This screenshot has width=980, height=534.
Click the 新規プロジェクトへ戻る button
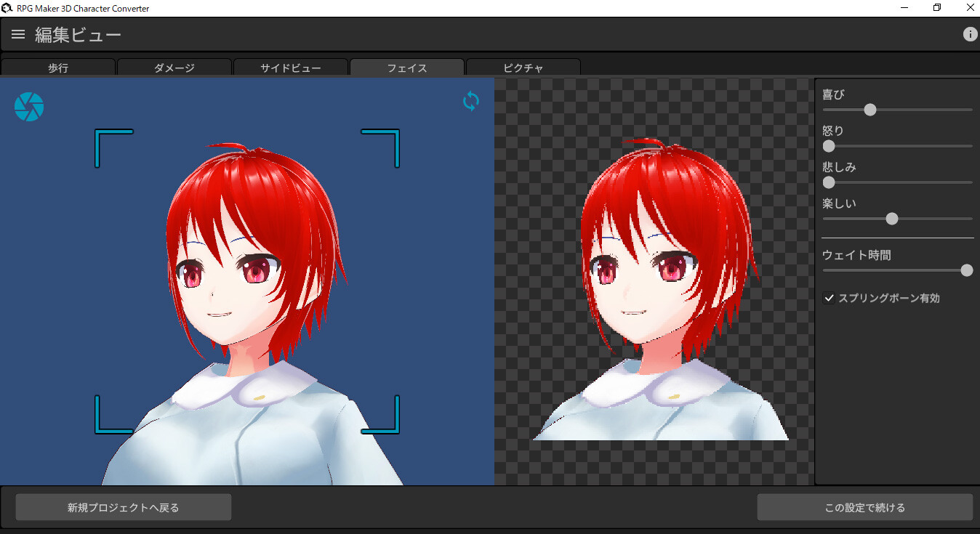click(x=123, y=507)
